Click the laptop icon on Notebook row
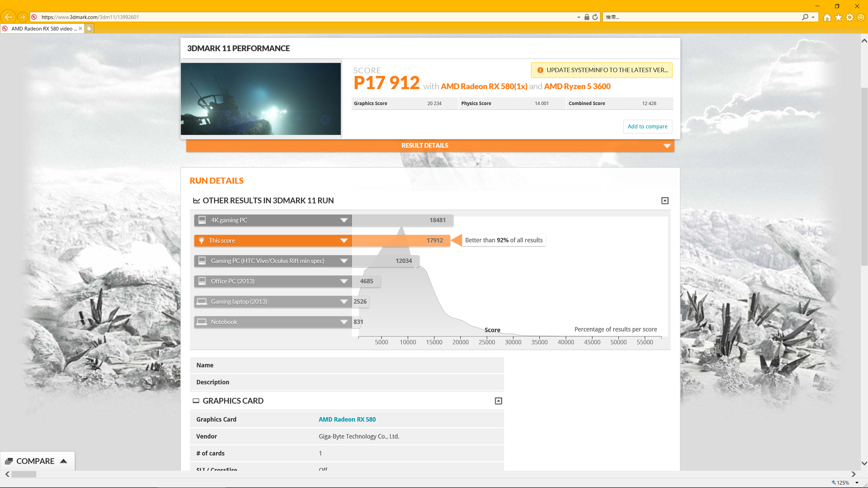This screenshot has height=488, width=868. pos(202,322)
